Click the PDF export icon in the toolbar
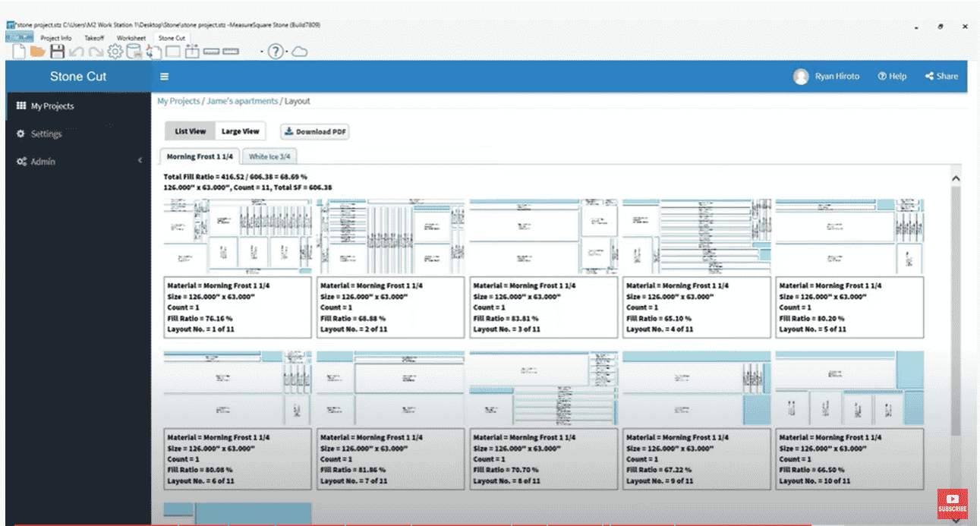980x526 pixels. [153, 52]
